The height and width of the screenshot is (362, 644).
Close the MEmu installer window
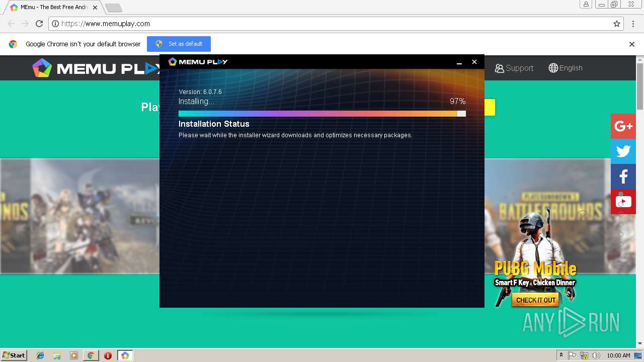click(x=474, y=62)
